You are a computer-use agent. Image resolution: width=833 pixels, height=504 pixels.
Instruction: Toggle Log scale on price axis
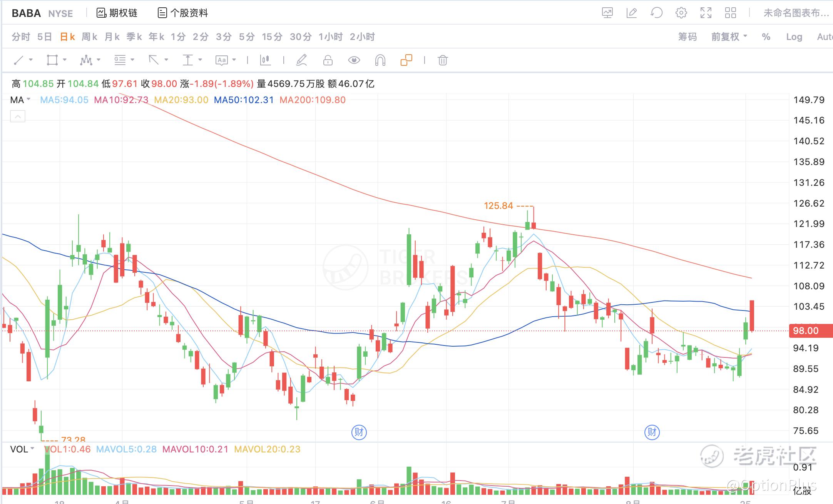pyautogui.click(x=794, y=37)
